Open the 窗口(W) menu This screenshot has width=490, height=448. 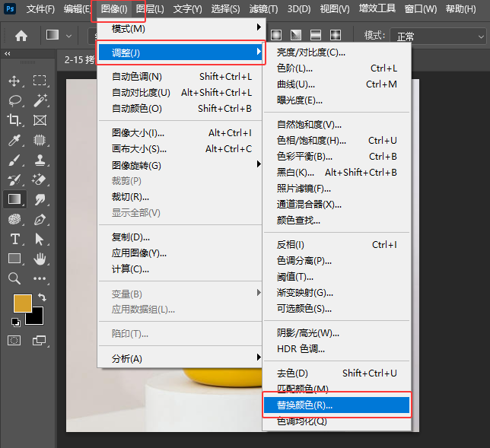421,9
